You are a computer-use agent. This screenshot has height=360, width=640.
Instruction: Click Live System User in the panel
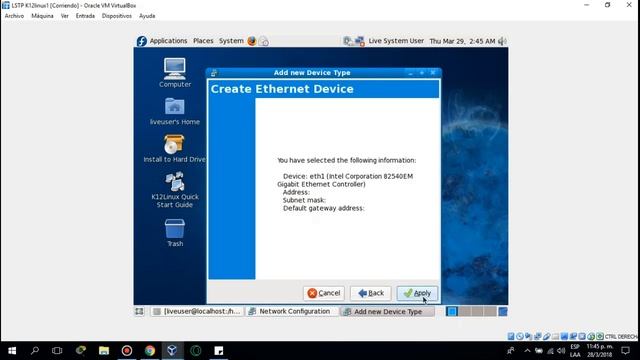point(396,41)
